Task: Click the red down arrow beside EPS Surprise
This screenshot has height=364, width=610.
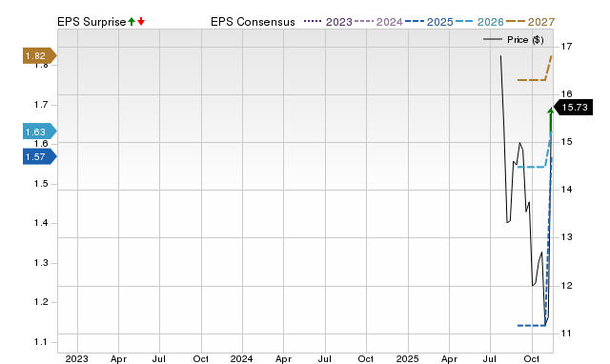Action: point(141,22)
